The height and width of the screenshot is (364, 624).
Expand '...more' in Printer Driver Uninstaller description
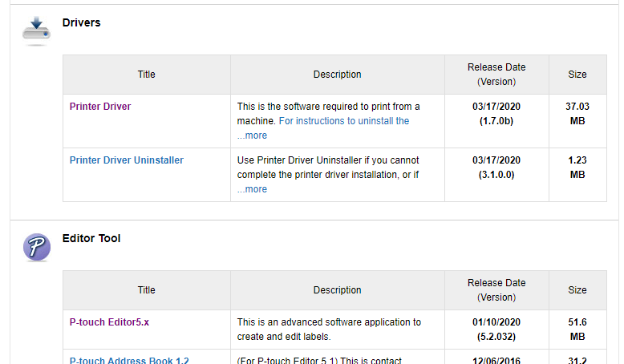[x=252, y=189]
